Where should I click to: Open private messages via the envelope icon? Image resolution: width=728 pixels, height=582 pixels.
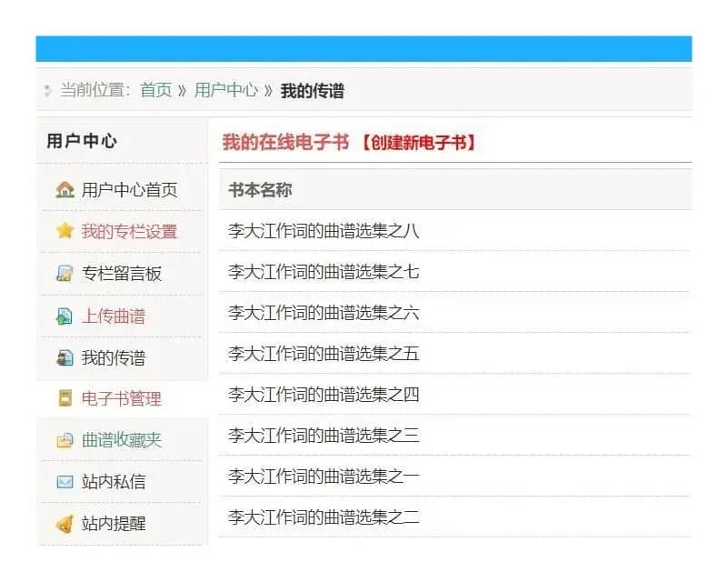pos(64,482)
